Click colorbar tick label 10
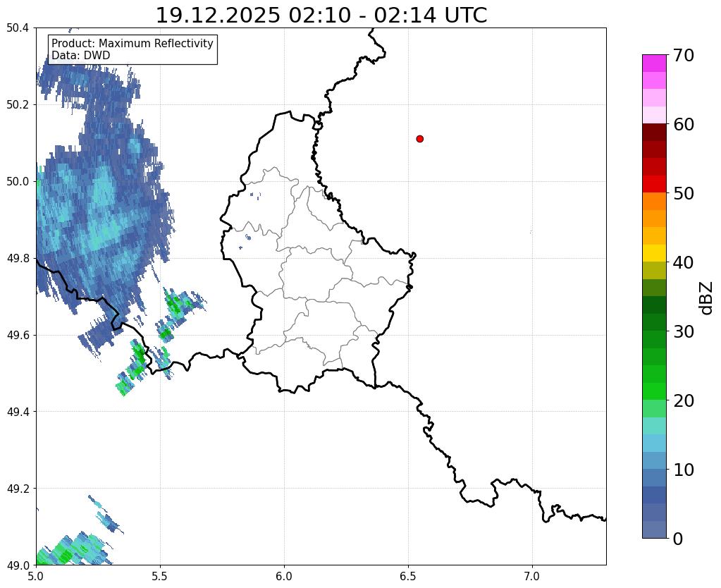Screen dimensions: 721x588 pyautogui.click(x=684, y=470)
